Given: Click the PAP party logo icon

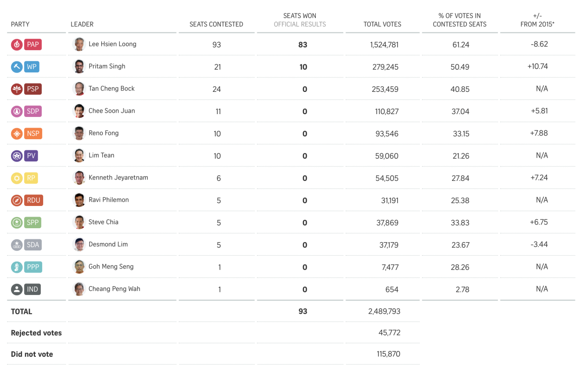Looking at the screenshot, I should click(17, 45).
